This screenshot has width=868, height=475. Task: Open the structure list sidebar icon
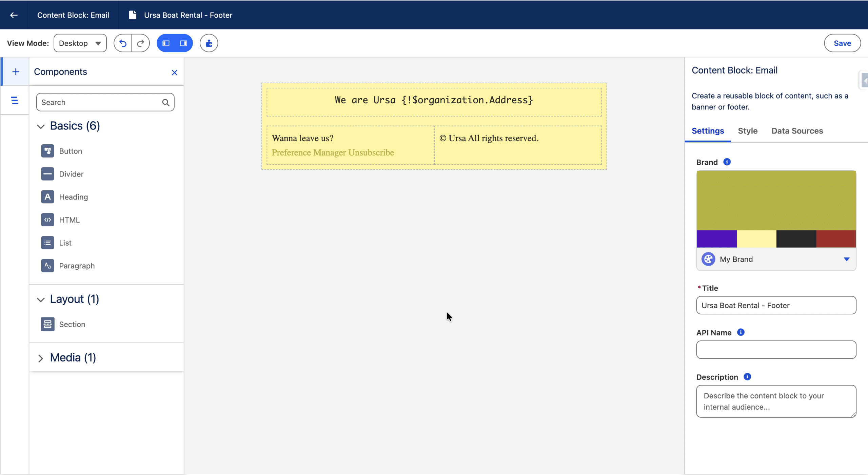(x=15, y=100)
